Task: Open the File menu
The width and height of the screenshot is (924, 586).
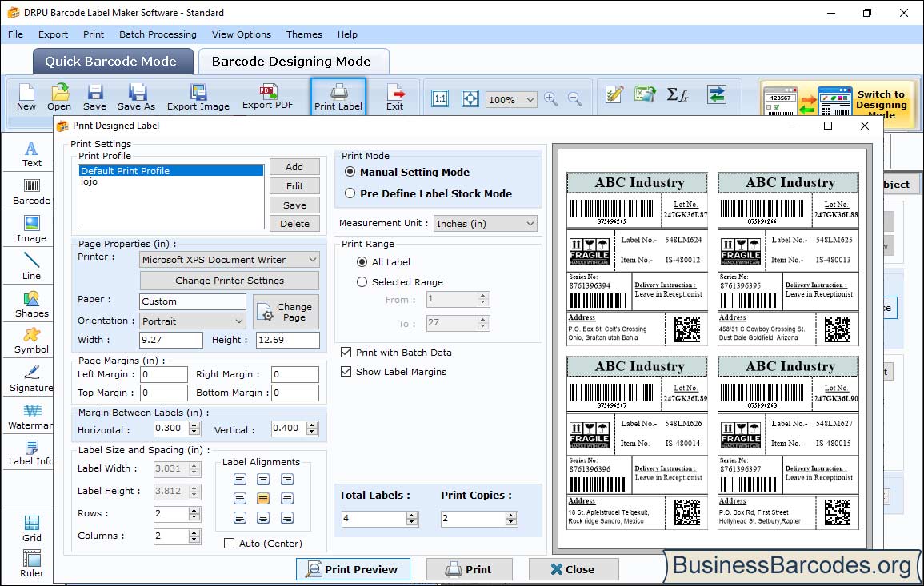Action: click(x=15, y=34)
